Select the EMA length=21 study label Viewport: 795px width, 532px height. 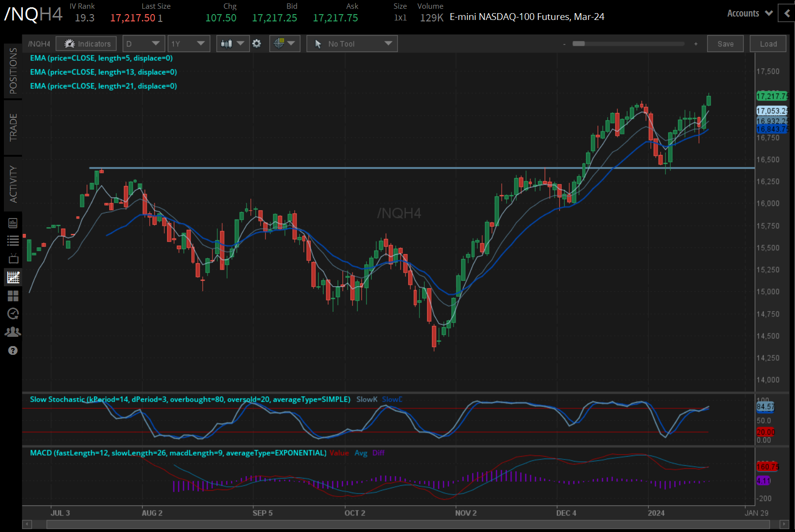[x=103, y=86]
